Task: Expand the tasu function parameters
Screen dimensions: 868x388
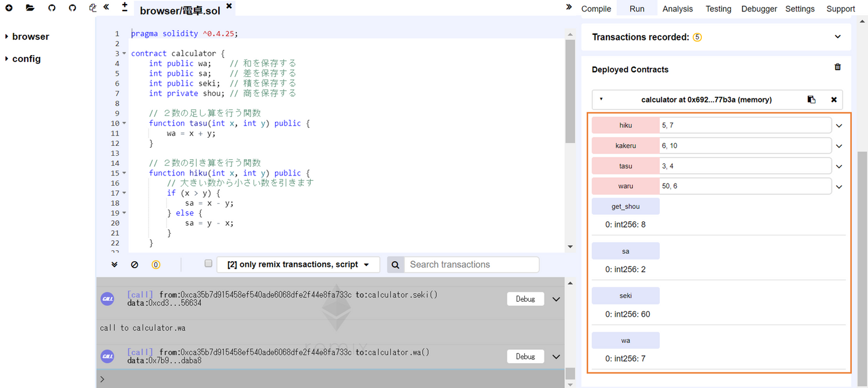Action: click(x=839, y=166)
